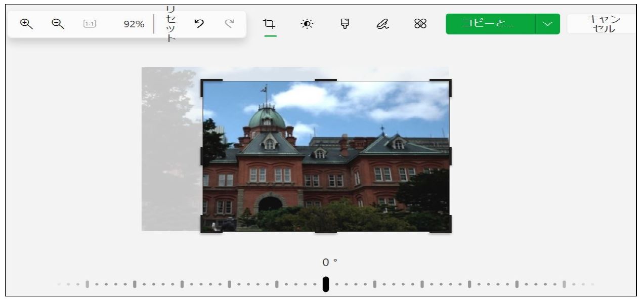
Task: Click the zoom in magnifier icon
Action: 25,23
